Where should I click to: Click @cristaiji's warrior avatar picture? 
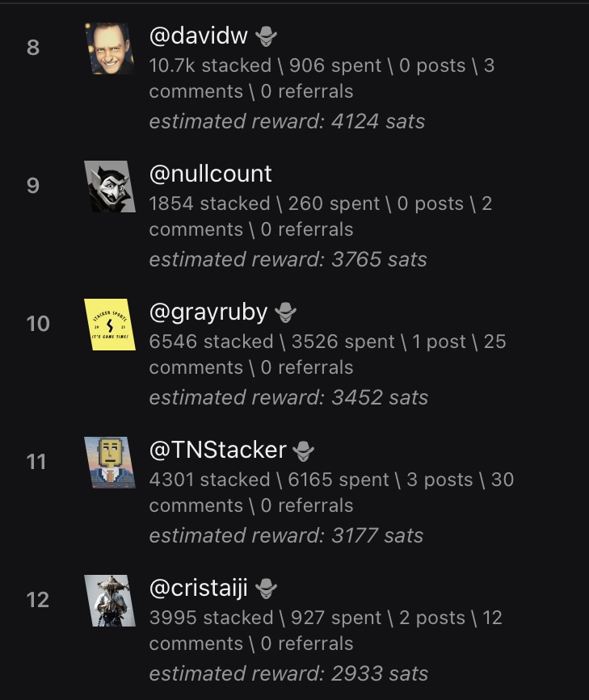(110, 601)
